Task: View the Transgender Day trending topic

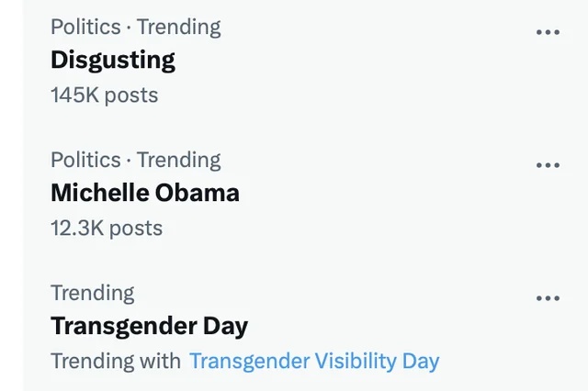Action: click(149, 326)
